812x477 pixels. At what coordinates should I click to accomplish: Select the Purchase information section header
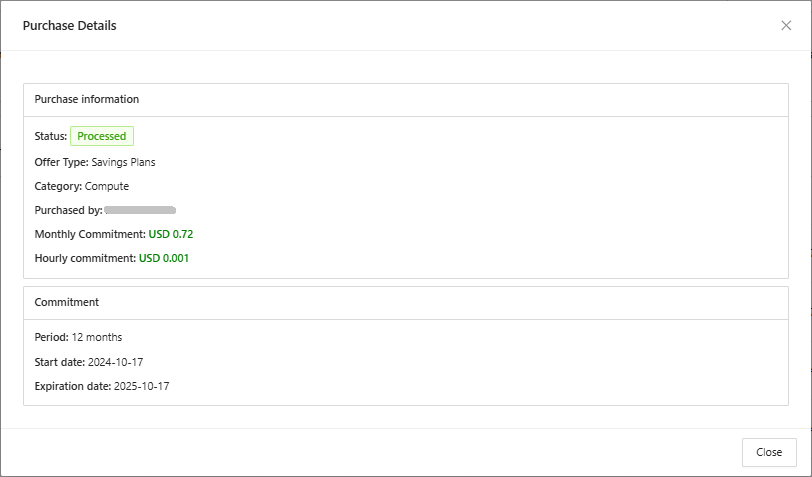click(87, 100)
